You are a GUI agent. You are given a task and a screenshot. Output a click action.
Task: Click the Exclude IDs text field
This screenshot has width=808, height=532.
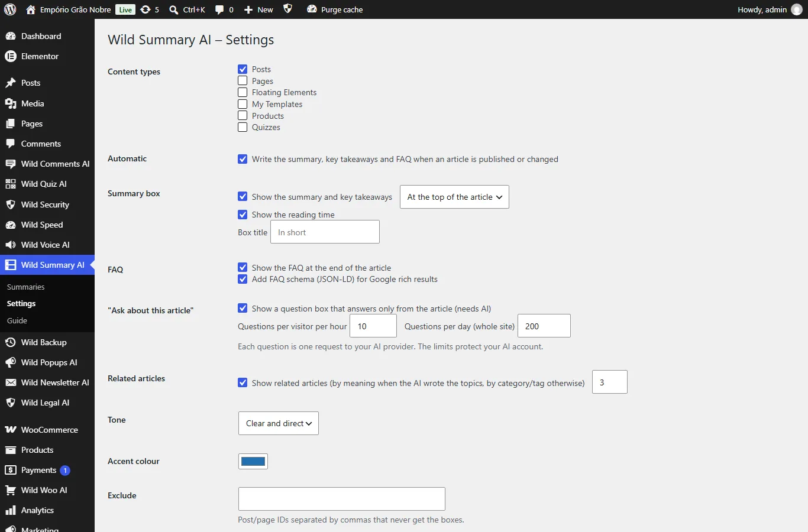click(342, 499)
